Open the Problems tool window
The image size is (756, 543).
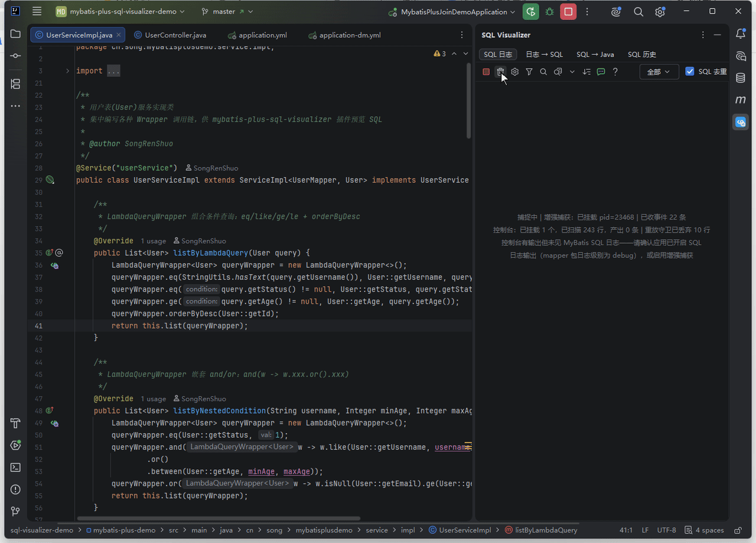(x=15, y=489)
